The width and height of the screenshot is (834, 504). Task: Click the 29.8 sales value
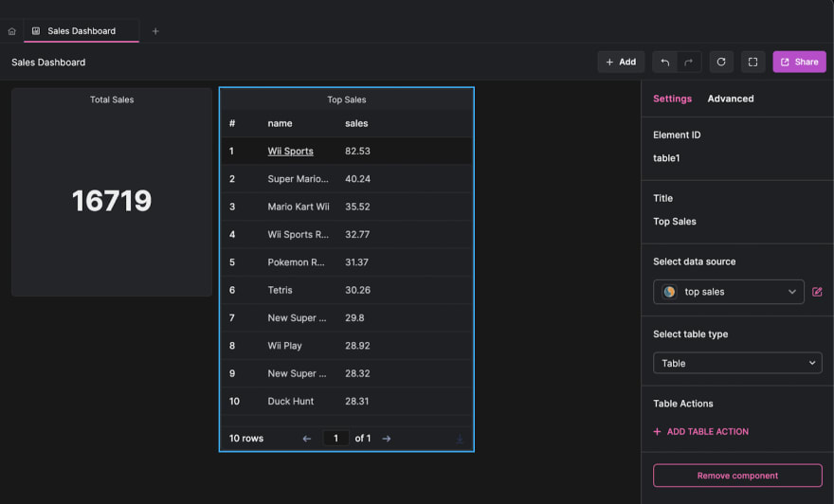point(354,318)
